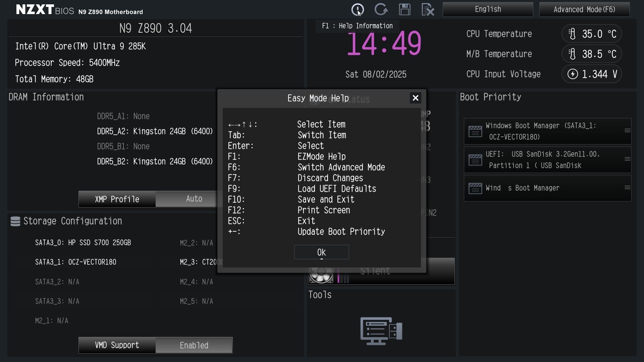Confirm the help dialog with Ok
Image resolution: width=644 pixels, height=362 pixels.
[x=321, y=252]
